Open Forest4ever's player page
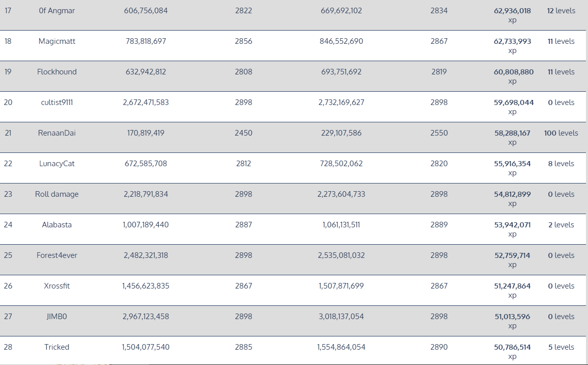 pos(57,255)
